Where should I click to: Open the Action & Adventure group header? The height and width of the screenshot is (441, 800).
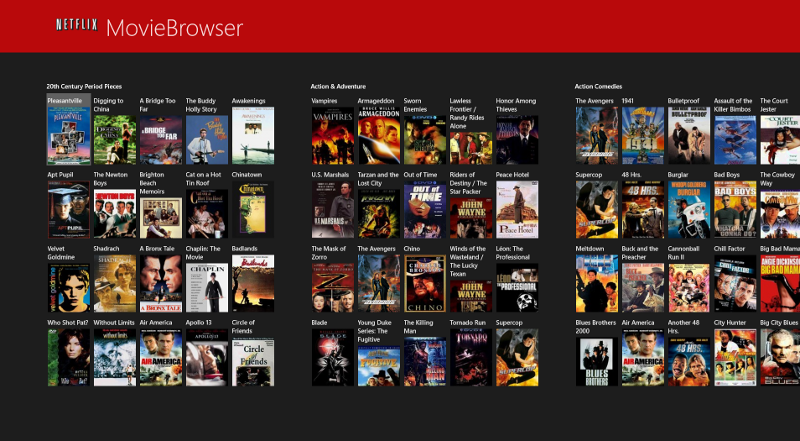(338, 86)
